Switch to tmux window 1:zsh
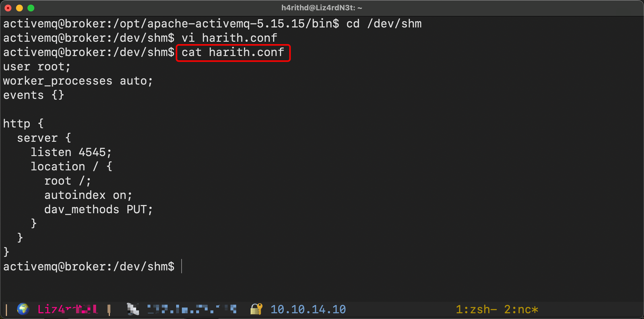The width and height of the screenshot is (644, 319). tap(476, 309)
